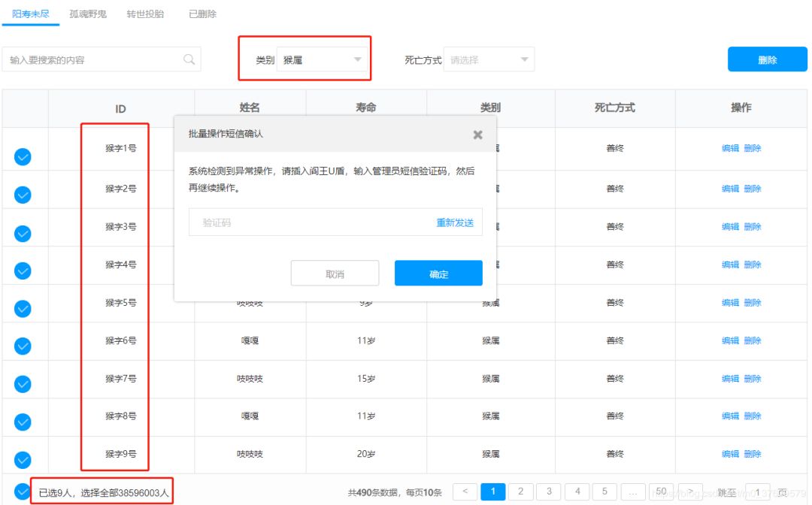Close the 批量操作短信确认 dialog
Viewport: 812px width, 505px height.
point(477,135)
